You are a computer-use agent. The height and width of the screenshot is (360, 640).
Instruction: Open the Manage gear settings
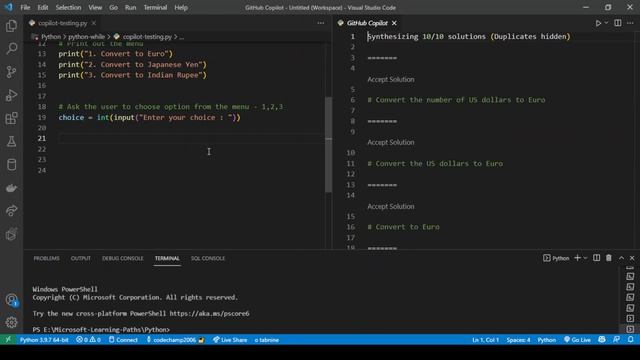click(x=11, y=322)
